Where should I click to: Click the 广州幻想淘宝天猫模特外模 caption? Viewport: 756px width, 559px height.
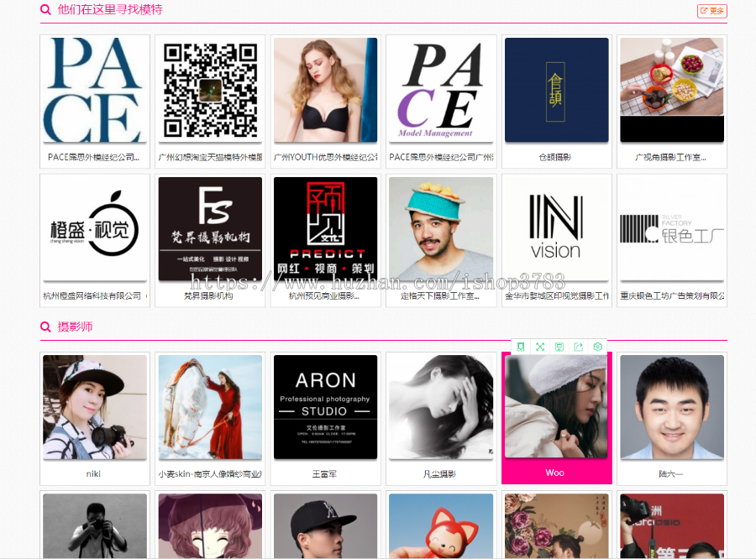point(210,157)
